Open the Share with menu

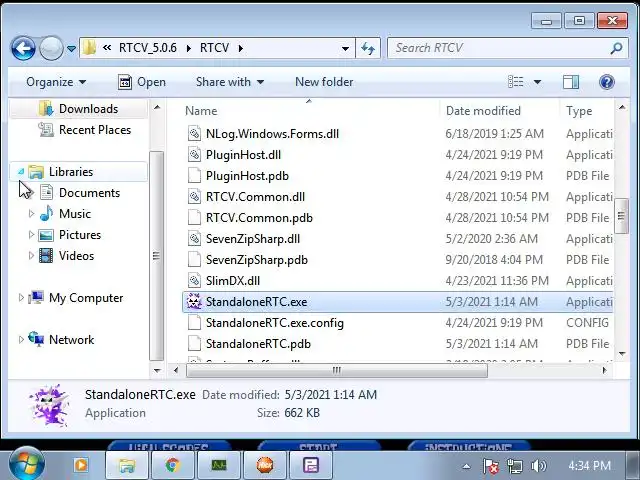(230, 82)
